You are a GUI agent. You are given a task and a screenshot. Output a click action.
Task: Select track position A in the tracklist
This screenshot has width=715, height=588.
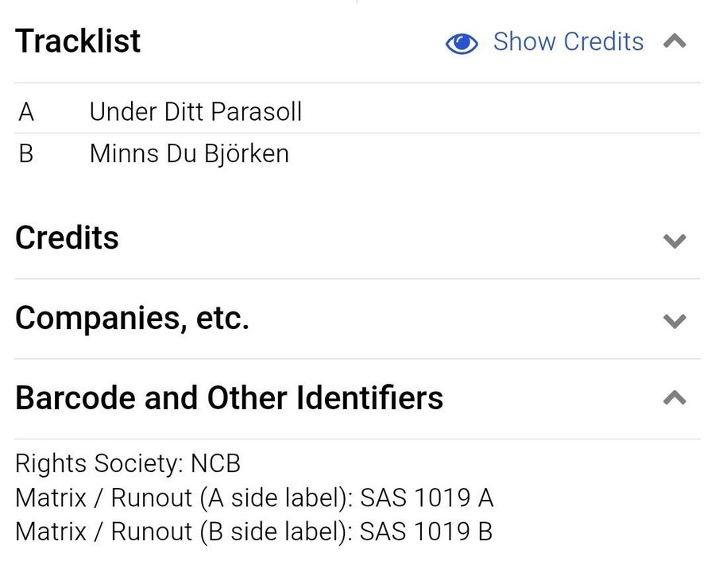click(26, 112)
